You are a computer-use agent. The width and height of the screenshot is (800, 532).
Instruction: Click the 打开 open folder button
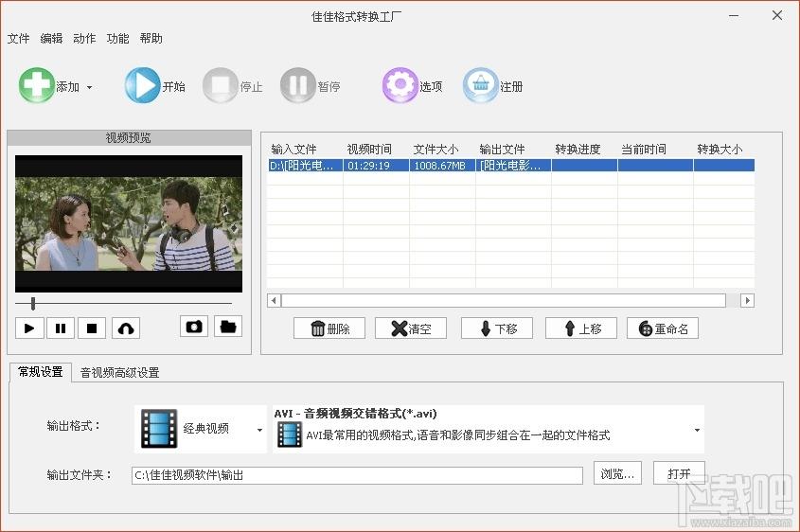point(679,474)
